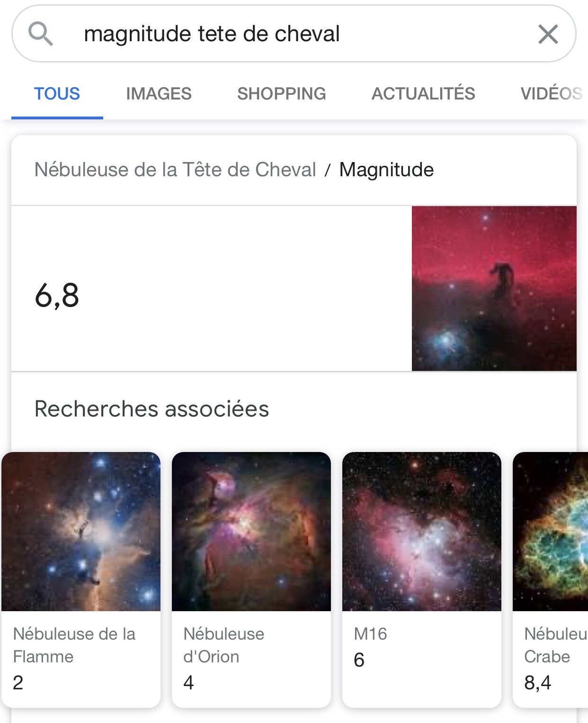Click the search magnifier icon
588x723 pixels.
pos(40,34)
